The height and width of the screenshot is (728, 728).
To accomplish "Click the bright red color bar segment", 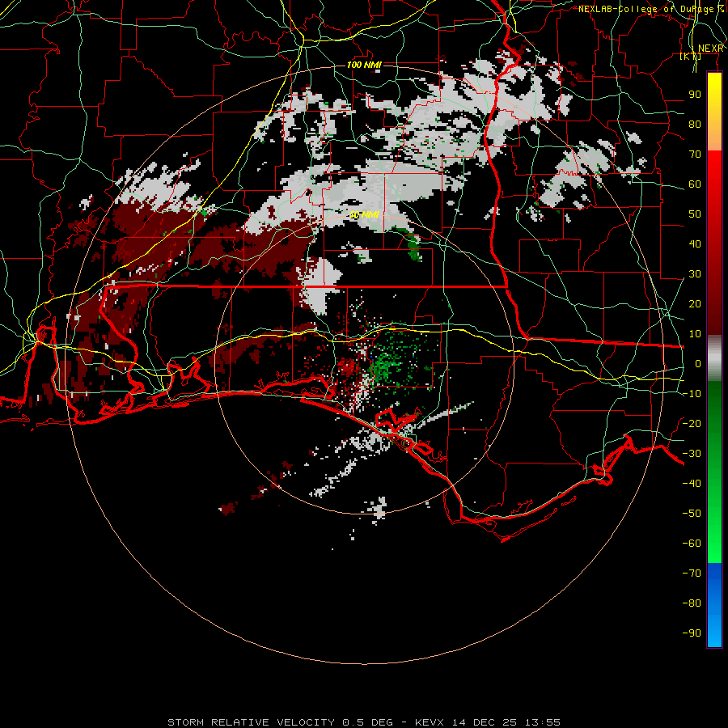I will [714, 176].
